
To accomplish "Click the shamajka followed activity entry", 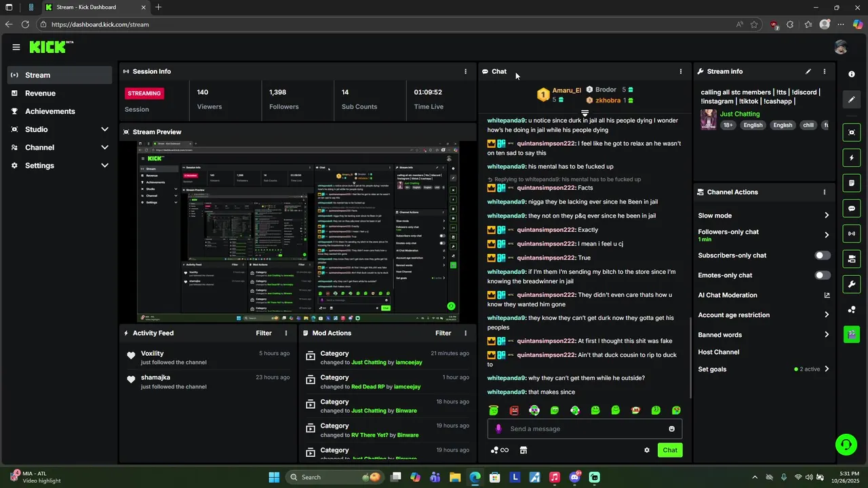I will pos(208,382).
